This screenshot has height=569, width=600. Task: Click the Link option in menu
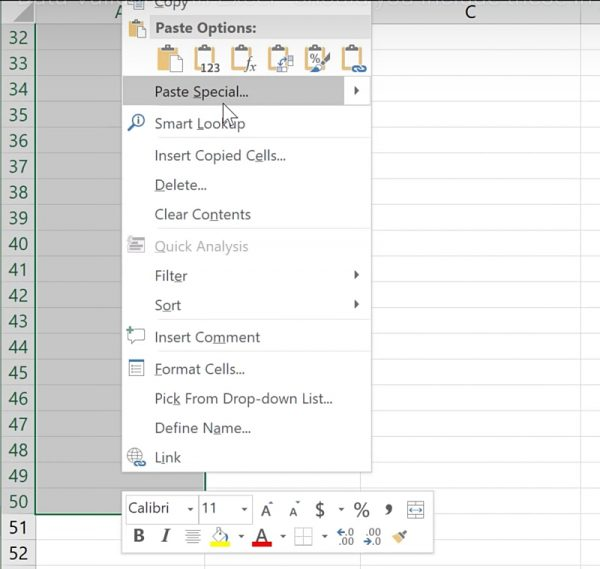[x=168, y=457]
